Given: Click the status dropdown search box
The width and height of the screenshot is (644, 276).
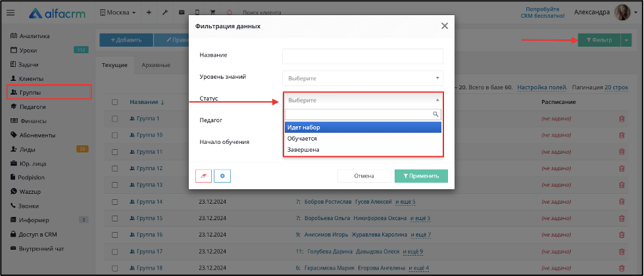Looking at the screenshot, I should [x=363, y=114].
